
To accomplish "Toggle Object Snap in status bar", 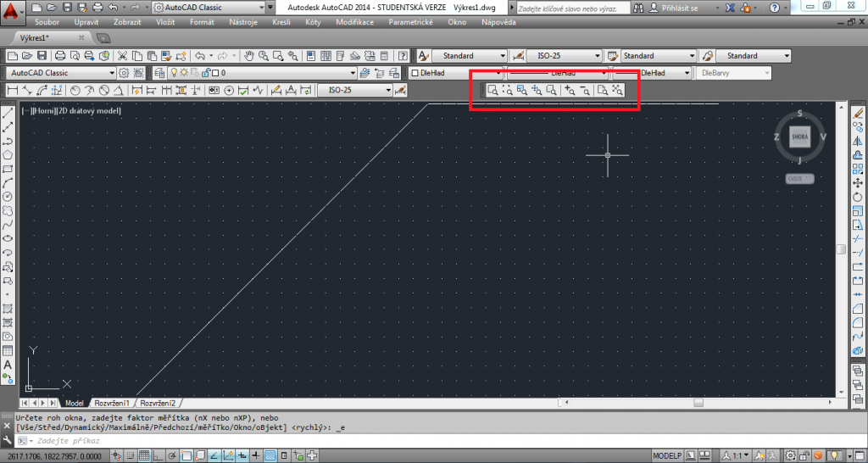I will [x=186, y=456].
